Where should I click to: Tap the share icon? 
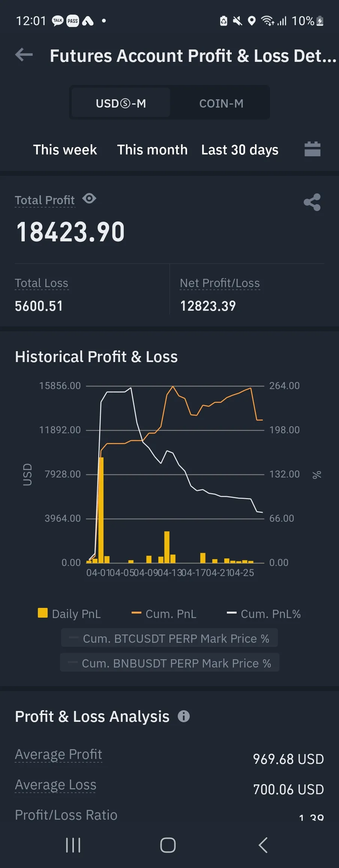312,202
